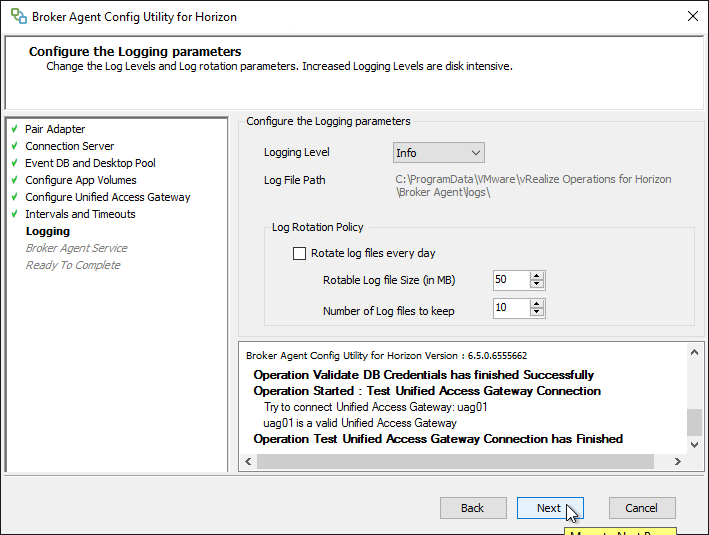This screenshot has width=709, height=535.
Task: Go to the Pair Adapter step
Action: point(55,129)
